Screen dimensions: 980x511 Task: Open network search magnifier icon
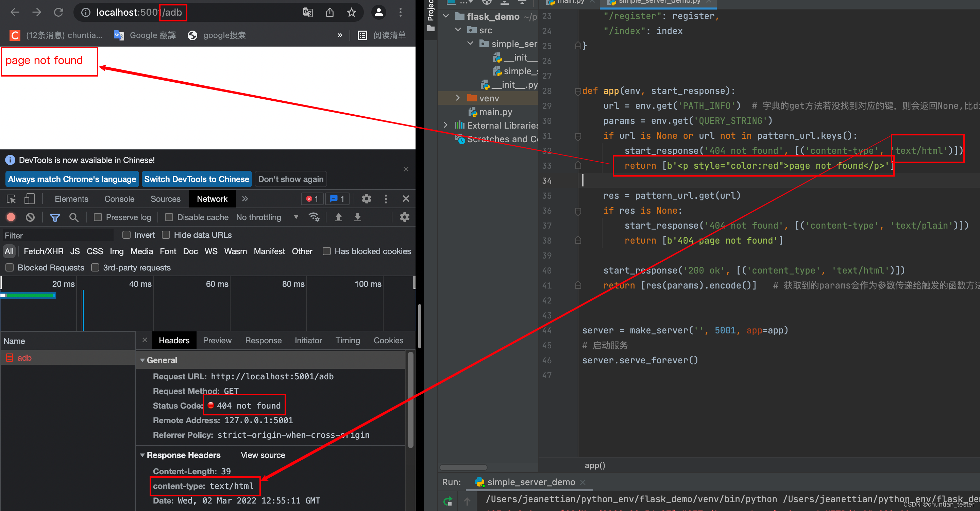tap(74, 217)
